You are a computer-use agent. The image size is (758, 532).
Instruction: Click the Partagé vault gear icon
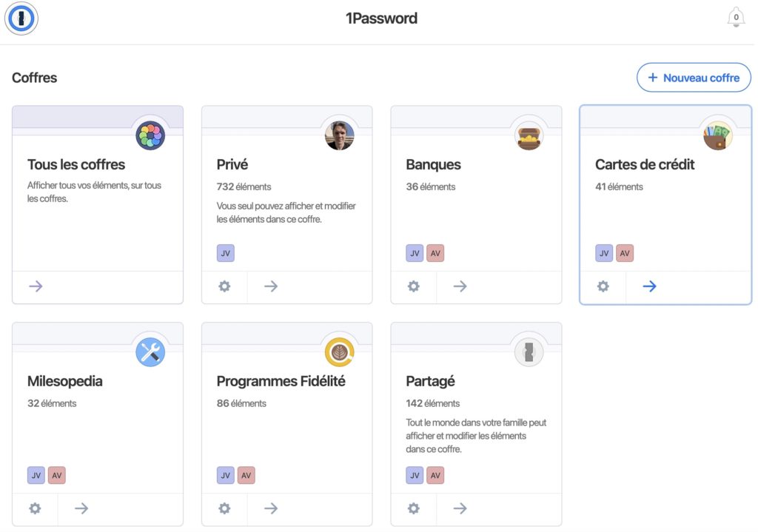tap(414, 508)
